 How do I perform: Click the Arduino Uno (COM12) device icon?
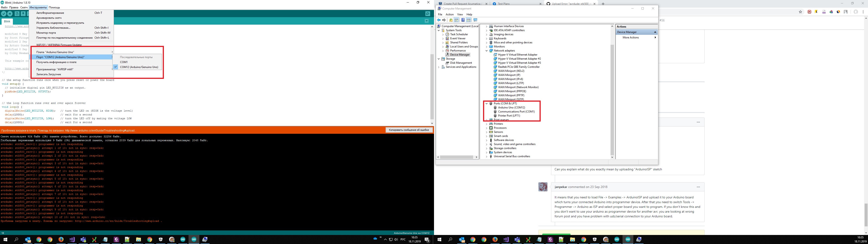coord(495,108)
